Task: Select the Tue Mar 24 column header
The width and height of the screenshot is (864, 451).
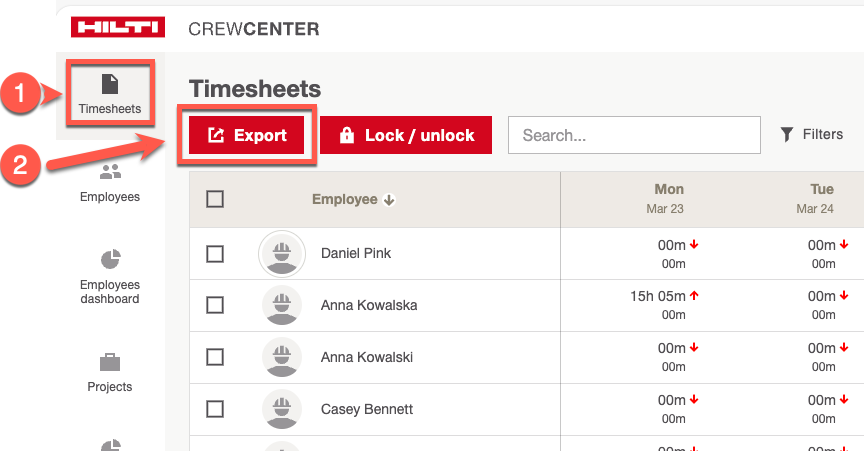Action: (821, 198)
